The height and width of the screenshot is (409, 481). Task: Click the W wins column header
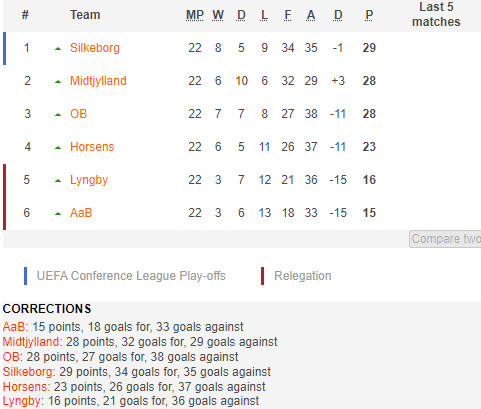pos(218,15)
